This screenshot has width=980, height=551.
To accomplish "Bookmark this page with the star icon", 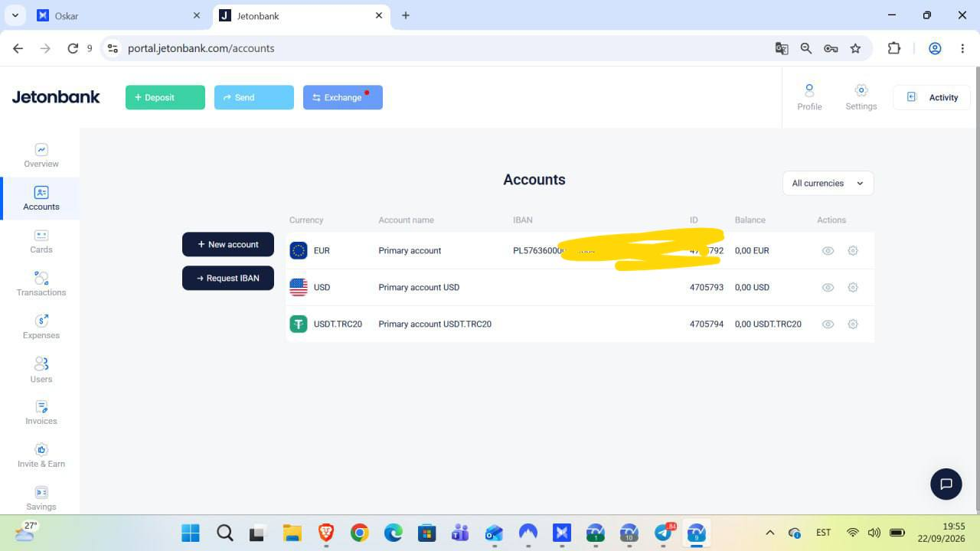I will tap(855, 48).
